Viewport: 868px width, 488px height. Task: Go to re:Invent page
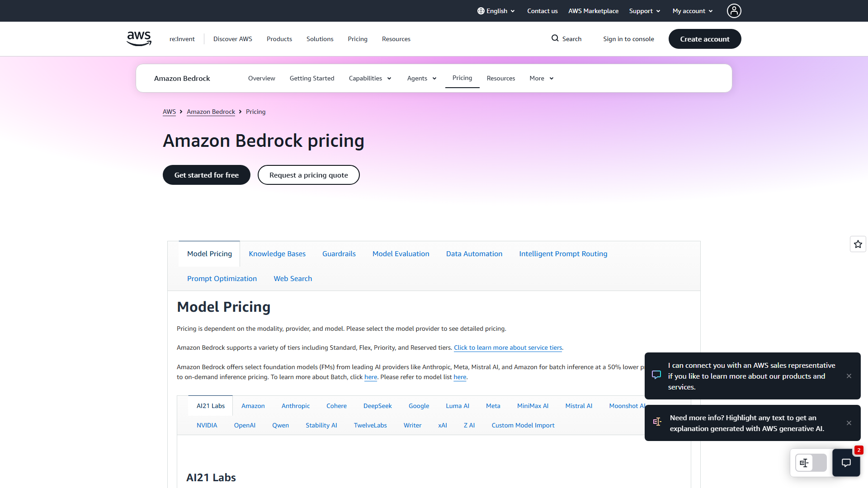(x=182, y=39)
